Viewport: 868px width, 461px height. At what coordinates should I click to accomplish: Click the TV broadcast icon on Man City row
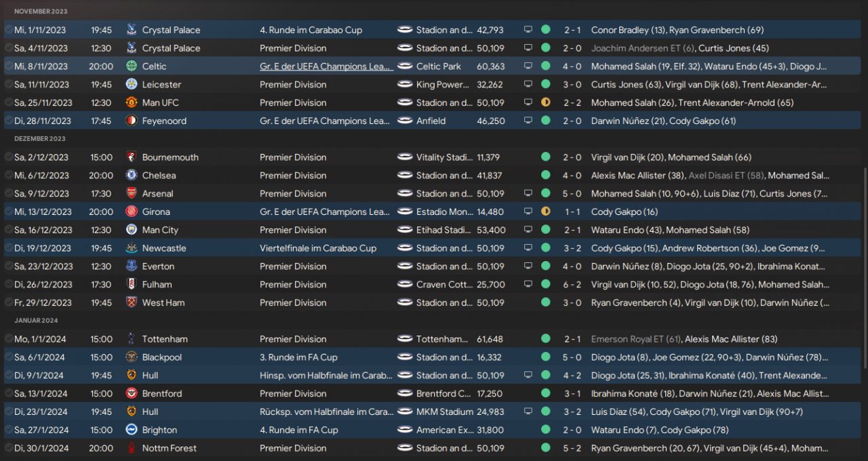click(528, 230)
